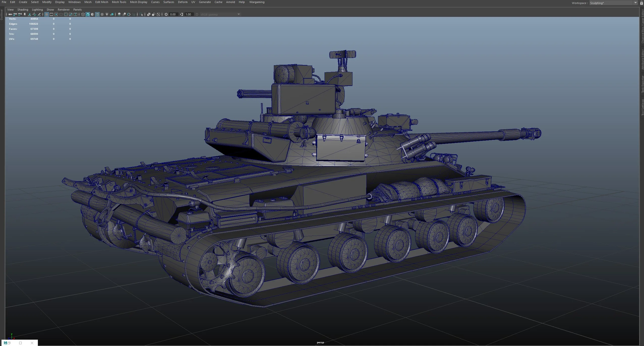Open the Mesh Display menu
Screen dimensions: 644x346
pos(138,2)
